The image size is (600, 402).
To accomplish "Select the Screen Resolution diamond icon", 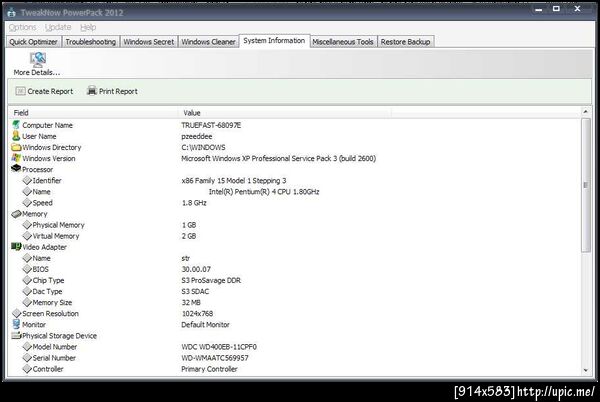I will click(16, 313).
